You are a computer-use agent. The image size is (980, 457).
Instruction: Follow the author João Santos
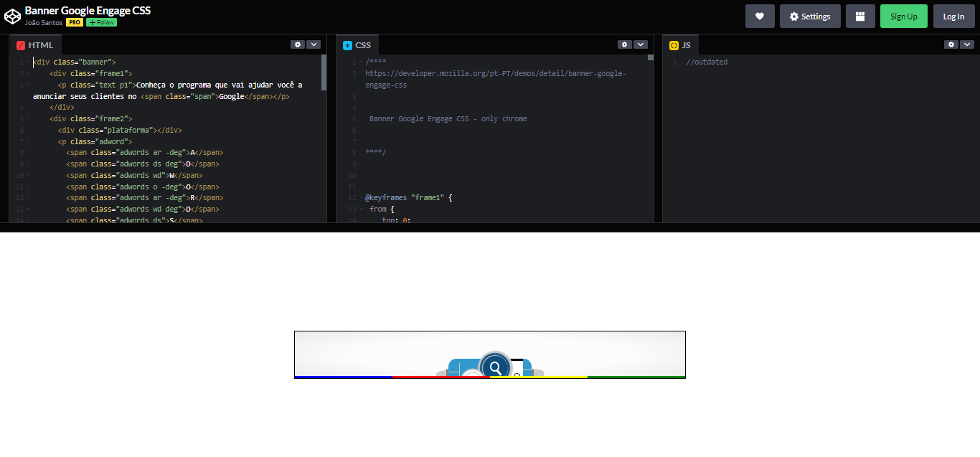100,22
